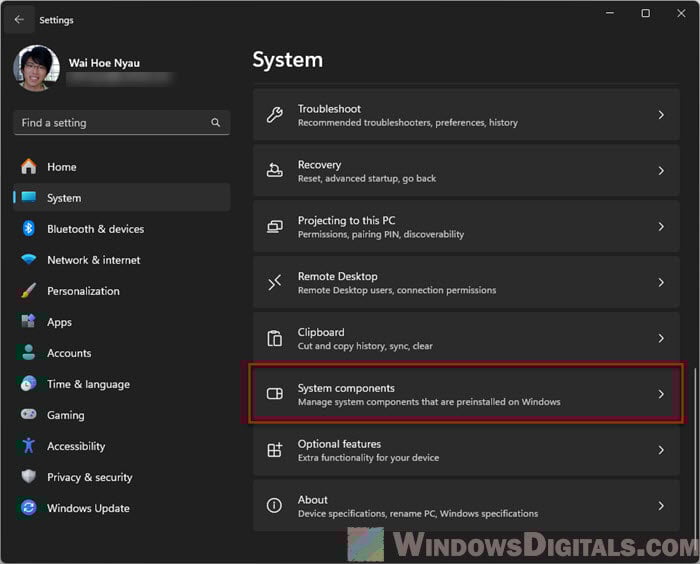Click the Gaming controller icon
The height and width of the screenshot is (564, 700).
[x=29, y=414]
